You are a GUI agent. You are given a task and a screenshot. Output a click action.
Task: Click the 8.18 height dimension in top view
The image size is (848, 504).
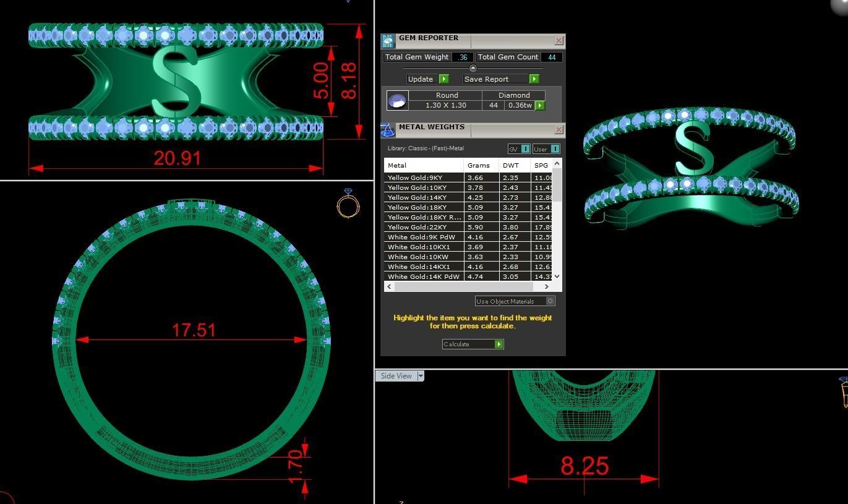[348, 81]
